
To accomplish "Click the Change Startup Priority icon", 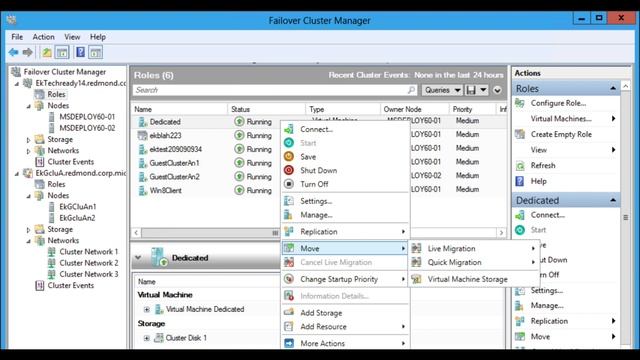I will pos(289,279).
